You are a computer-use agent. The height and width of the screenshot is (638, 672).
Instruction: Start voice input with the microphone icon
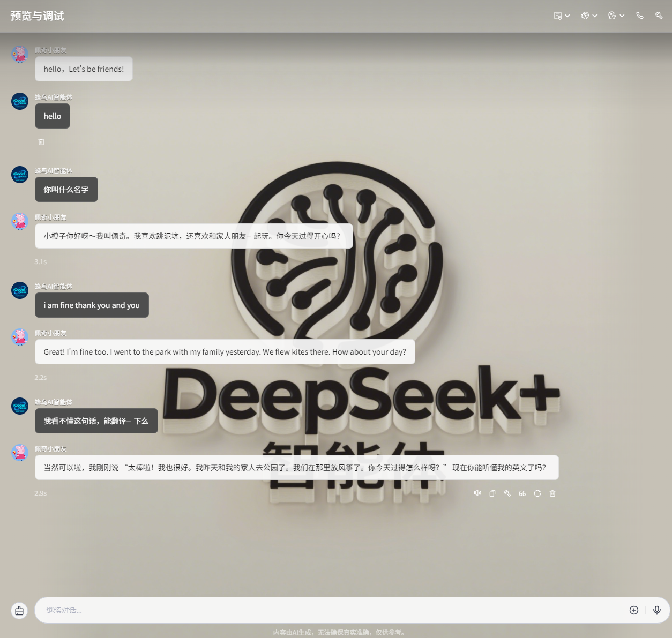(x=657, y=610)
